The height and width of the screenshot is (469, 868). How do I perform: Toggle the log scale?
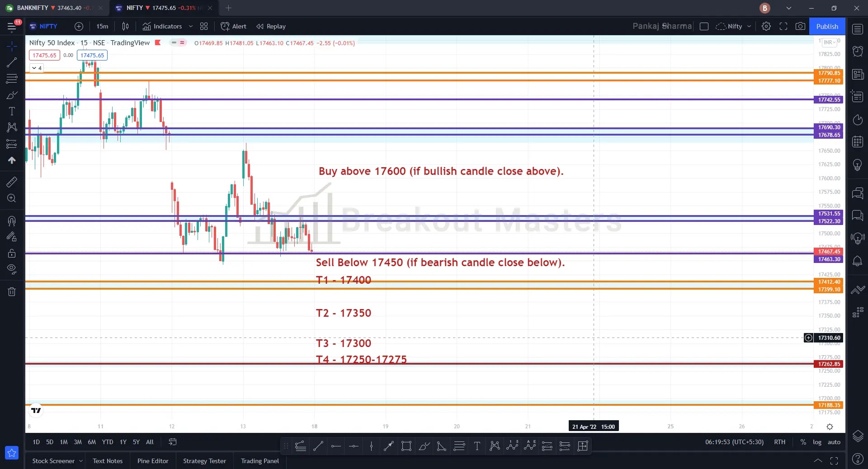coord(817,442)
